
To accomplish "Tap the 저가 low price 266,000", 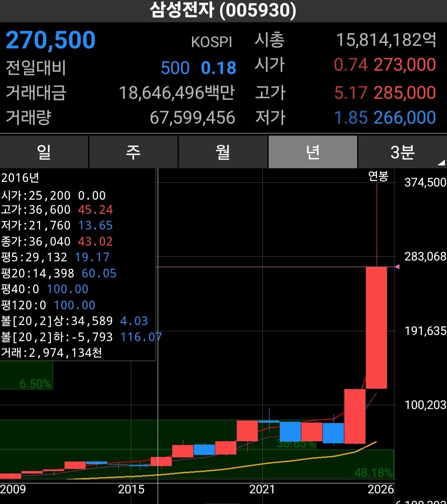I will 405,118.
